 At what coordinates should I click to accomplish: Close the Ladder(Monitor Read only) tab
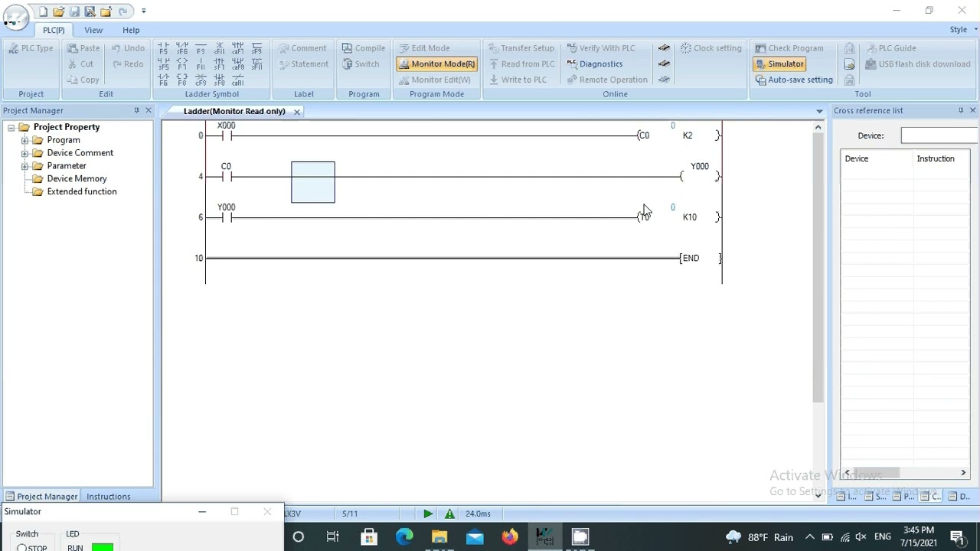pos(297,112)
